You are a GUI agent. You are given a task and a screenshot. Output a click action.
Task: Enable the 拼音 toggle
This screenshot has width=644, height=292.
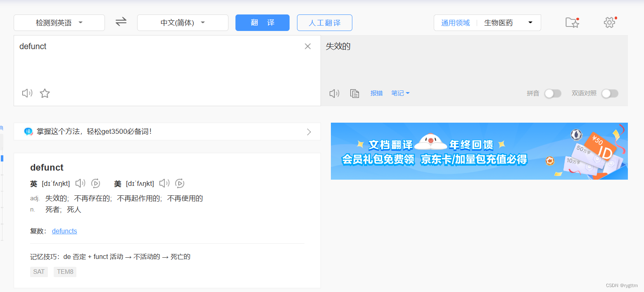(x=553, y=93)
